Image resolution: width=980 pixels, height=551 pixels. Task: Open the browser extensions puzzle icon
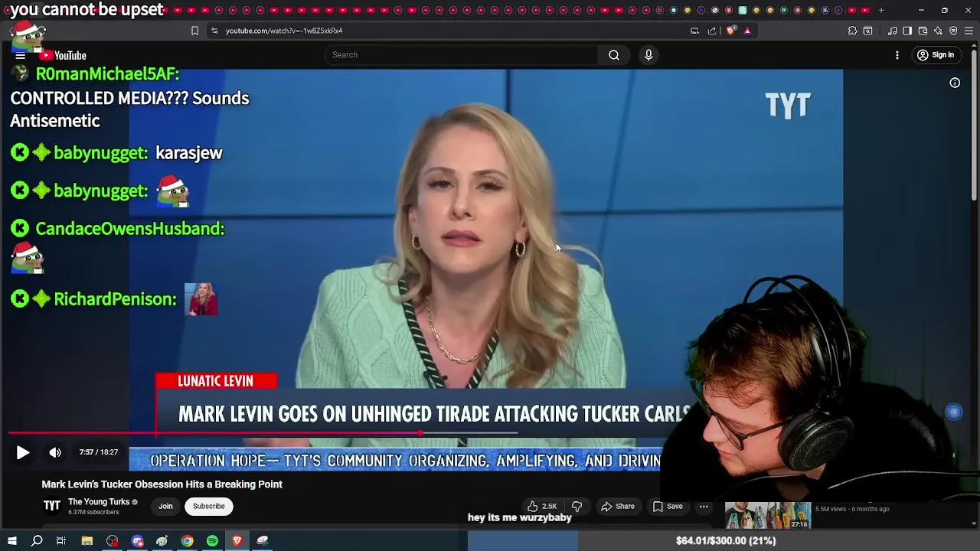pos(852,31)
